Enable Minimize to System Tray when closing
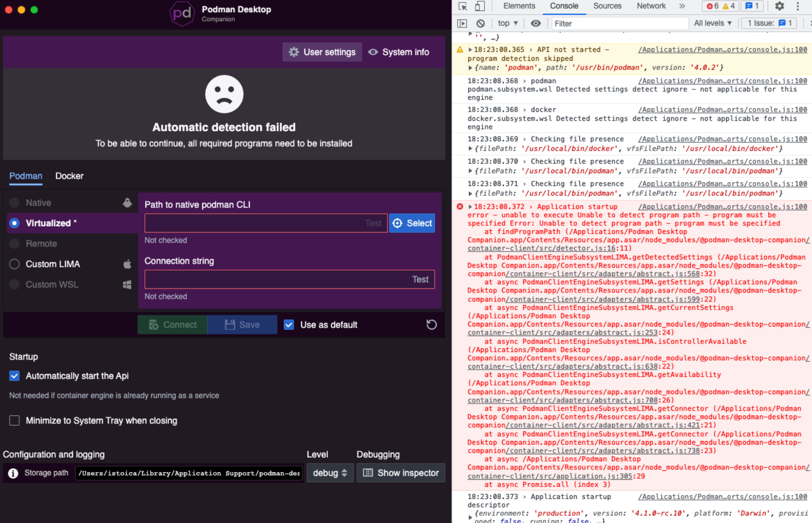Screen dimensions: 812x523 click(x=14, y=420)
